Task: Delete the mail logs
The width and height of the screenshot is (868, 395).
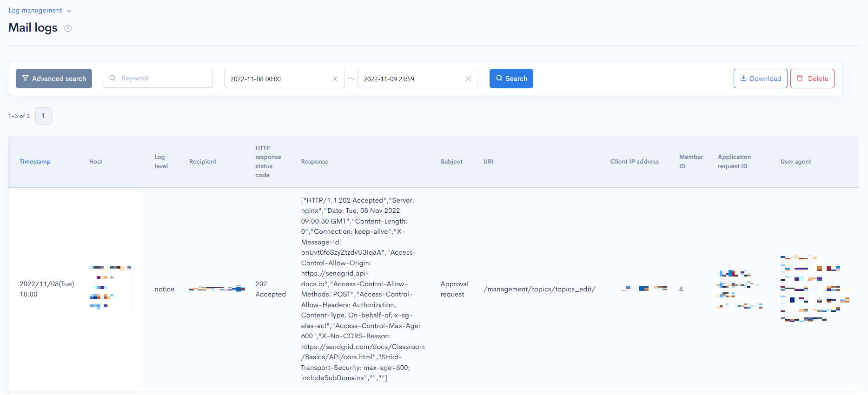Action: coord(812,79)
